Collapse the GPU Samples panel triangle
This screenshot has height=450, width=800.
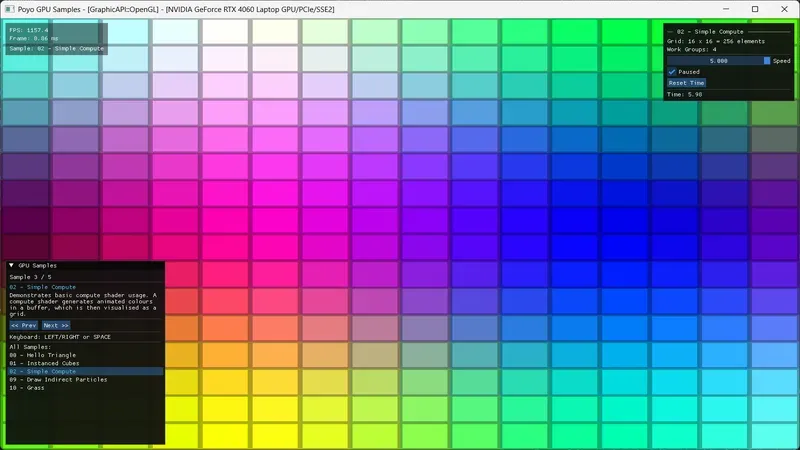click(x=11, y=265)
